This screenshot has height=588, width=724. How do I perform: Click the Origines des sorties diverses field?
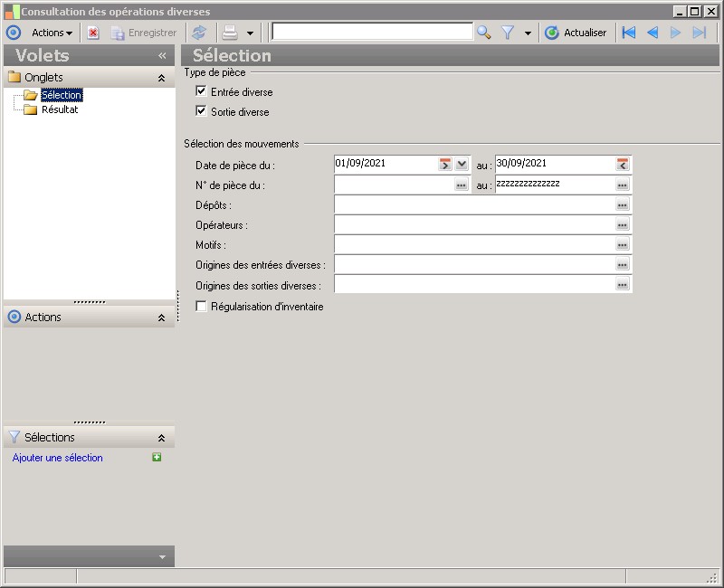[x=474, y=284]
